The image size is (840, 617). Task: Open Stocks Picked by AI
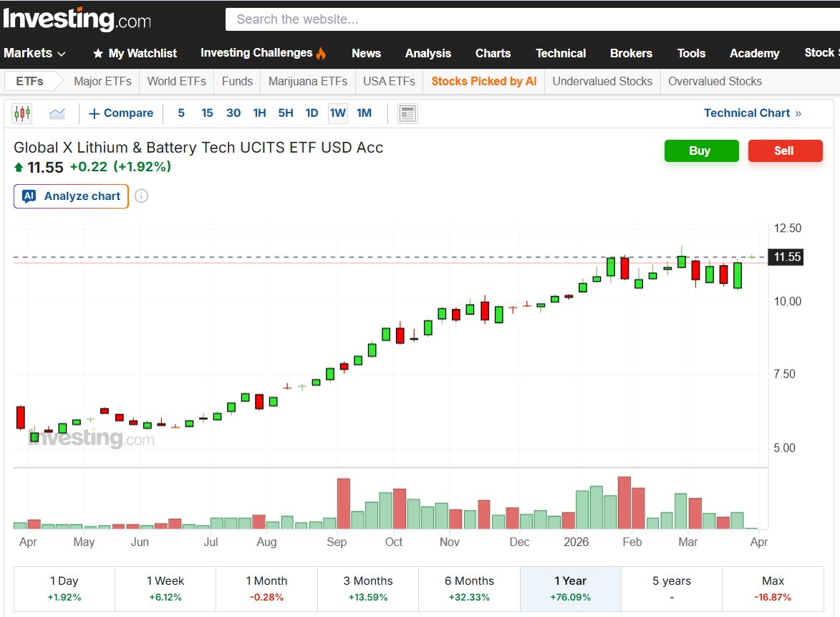point(484,82)
